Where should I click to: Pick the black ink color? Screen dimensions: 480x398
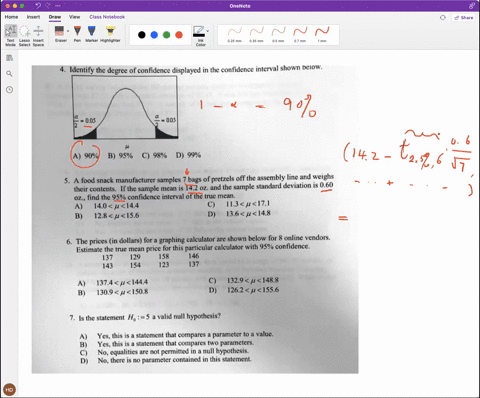pyautogui.click(x=142, y=35)
